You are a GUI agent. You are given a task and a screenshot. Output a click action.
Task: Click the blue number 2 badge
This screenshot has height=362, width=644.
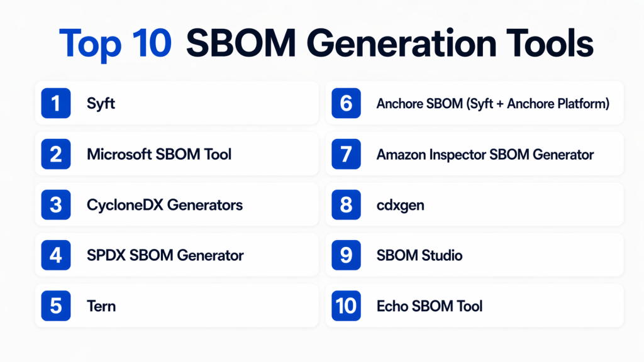coord(56,154)
